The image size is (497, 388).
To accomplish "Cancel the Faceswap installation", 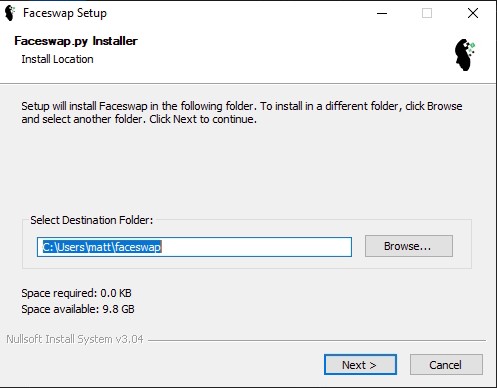I will tap(446, 364).
